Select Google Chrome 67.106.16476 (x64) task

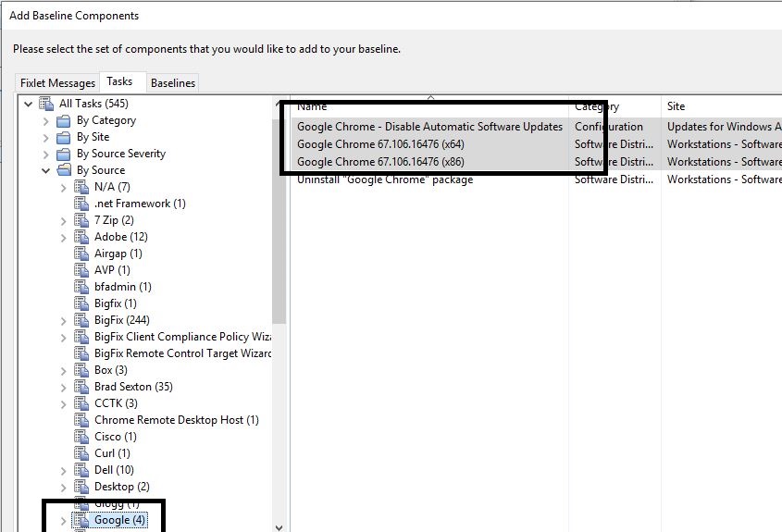tap(380, 144)
